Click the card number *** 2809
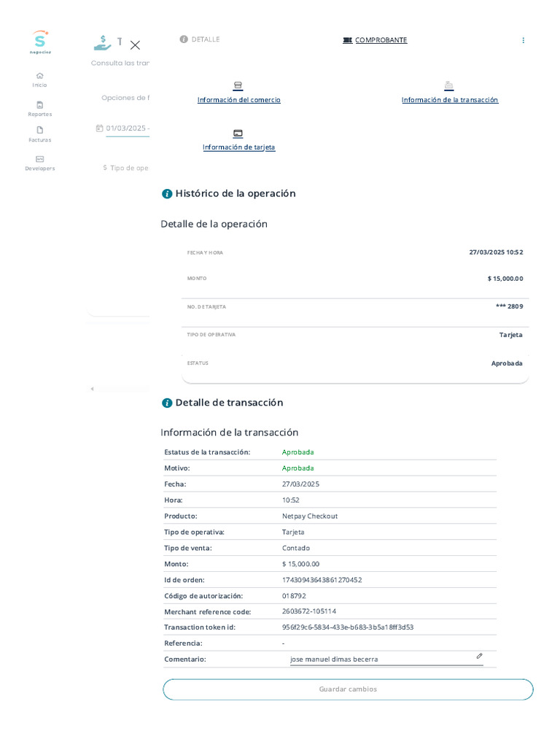This screenshot has height=747, width=560. click(x=510, y=306)
